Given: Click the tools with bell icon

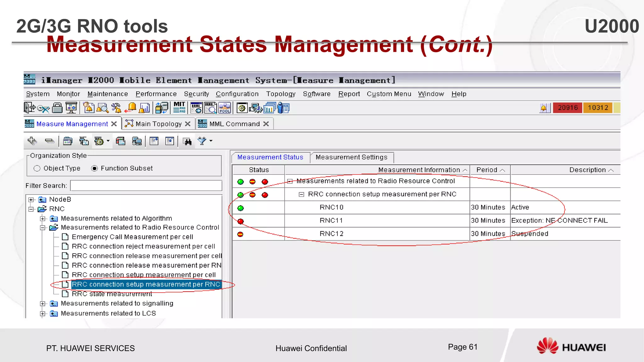Looking at the screenshot, I should click(116, 108).
